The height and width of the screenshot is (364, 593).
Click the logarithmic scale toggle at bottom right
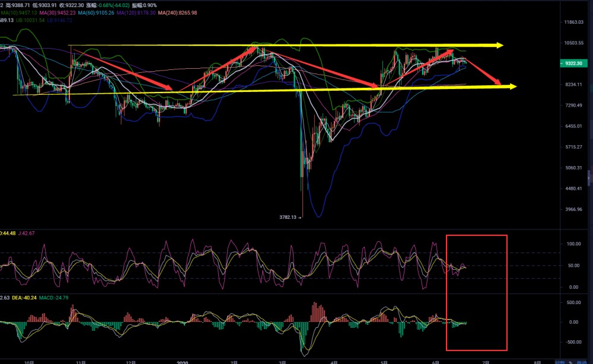pyautogui.click(x=559, y=361)
